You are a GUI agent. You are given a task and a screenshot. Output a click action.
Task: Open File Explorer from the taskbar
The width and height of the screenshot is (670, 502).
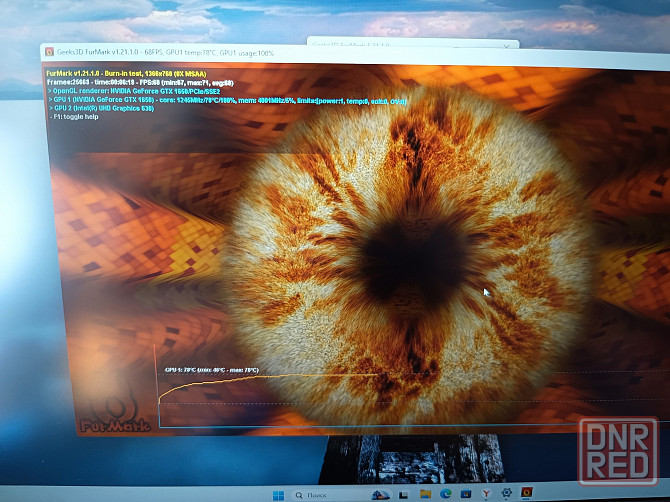point(425,494)
